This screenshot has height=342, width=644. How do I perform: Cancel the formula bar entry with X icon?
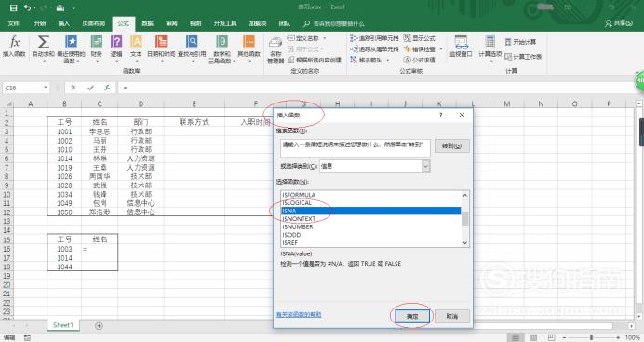coord(74,88)
